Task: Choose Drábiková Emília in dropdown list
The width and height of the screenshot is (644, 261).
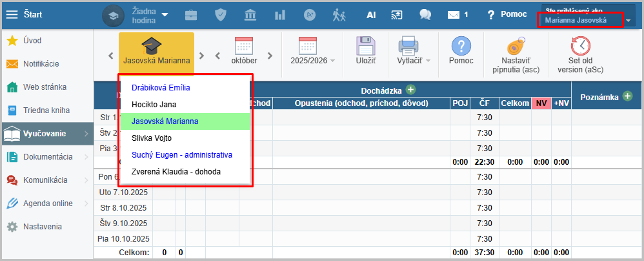Action: click(x=161, y=87)
